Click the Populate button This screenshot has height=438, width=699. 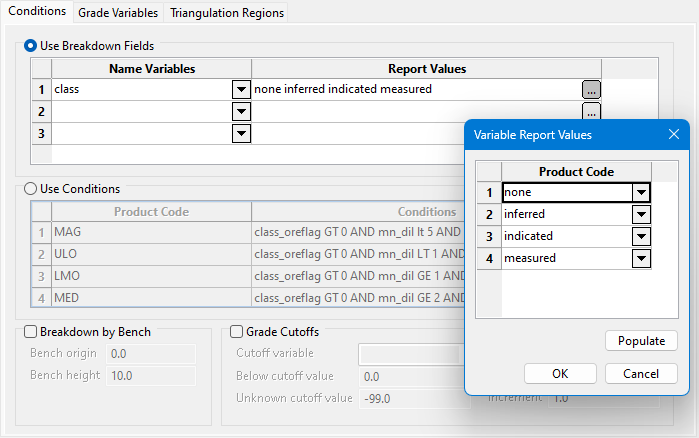641,341
